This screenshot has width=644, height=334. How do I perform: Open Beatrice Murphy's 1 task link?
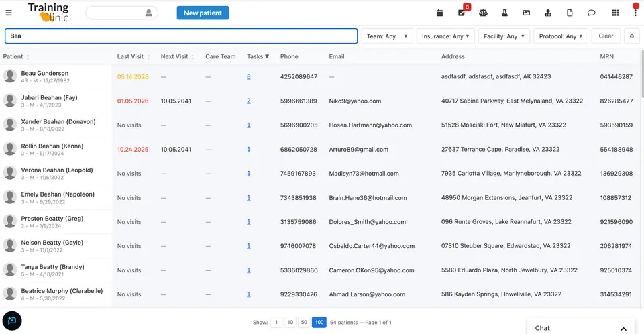point(248,294)
